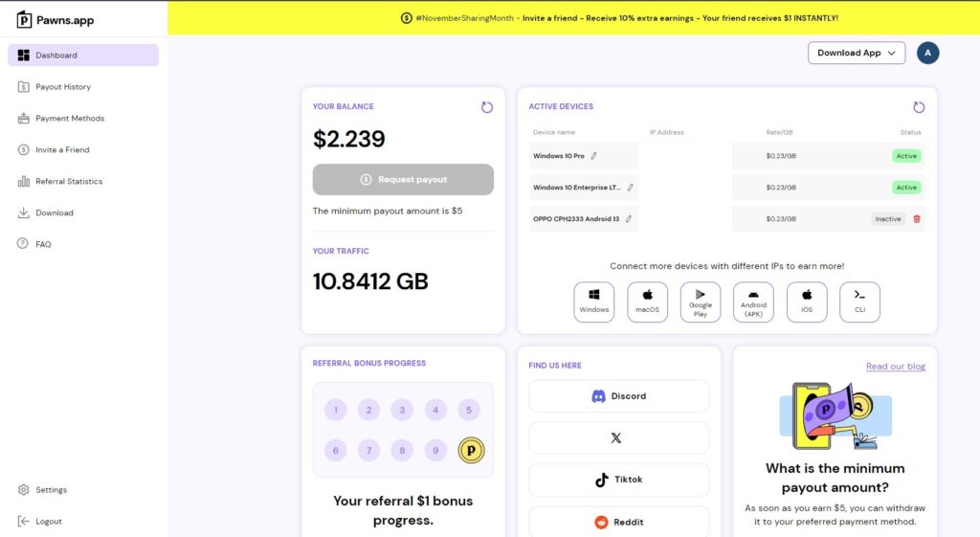Viewport: 980px width, 537px height.
Task: Expand the Download App dropdown
Action: point(857,54)
